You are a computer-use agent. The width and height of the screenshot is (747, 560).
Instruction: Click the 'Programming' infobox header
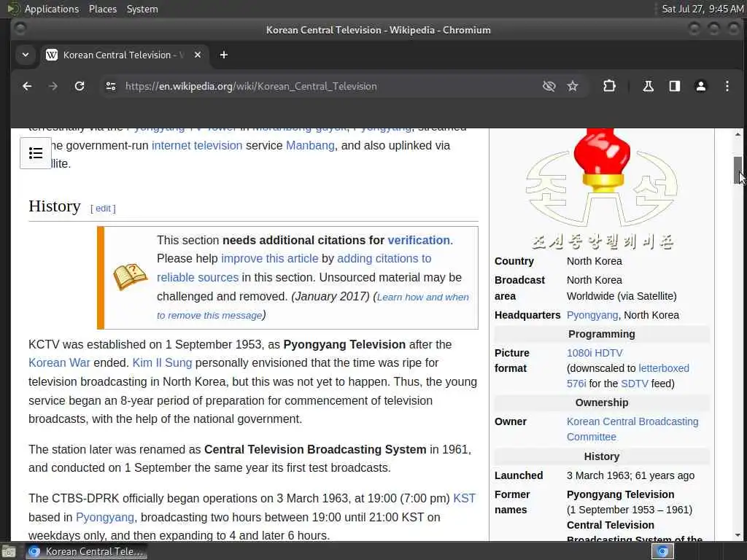[601, 334]
